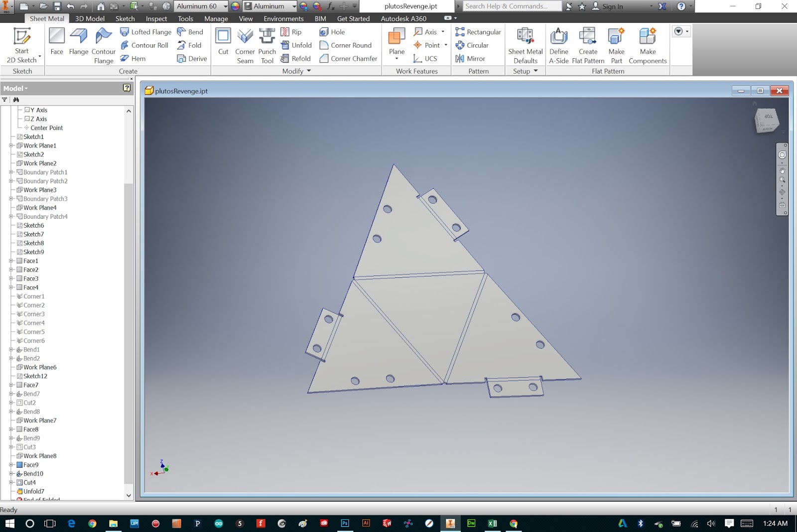This screenshot has height=532, width=797.
Task: Open the Inspect ribbon tab
Action: (156, 18)
